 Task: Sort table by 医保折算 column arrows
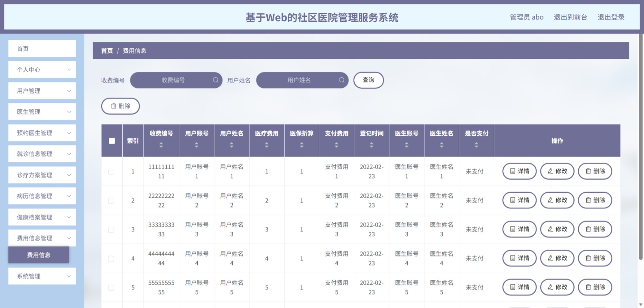pos(302,145)
